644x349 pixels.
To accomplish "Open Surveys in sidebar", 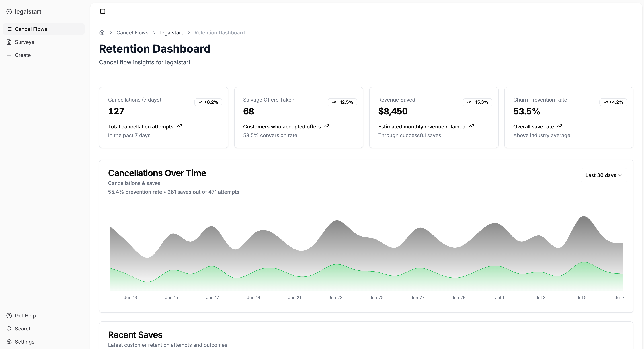I will (24, 42).
